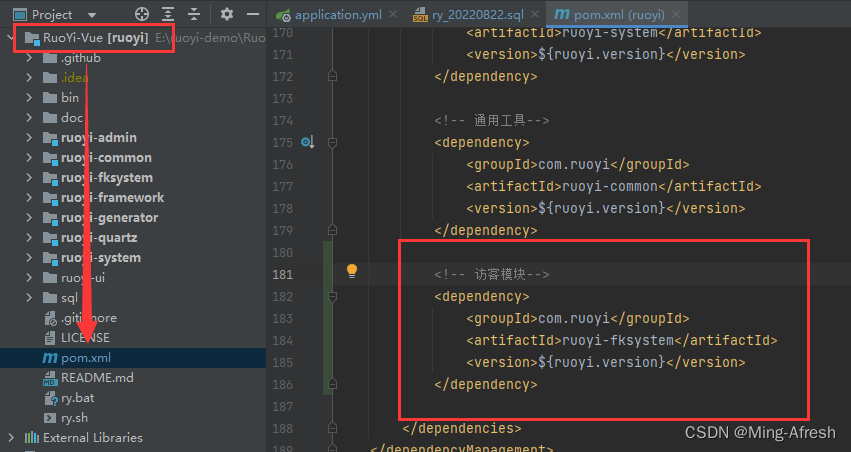Image resolution: width=851 pixels, height=452 pixels.
Task: Click the gutter override marker on line 175
Action: point(307,143)
